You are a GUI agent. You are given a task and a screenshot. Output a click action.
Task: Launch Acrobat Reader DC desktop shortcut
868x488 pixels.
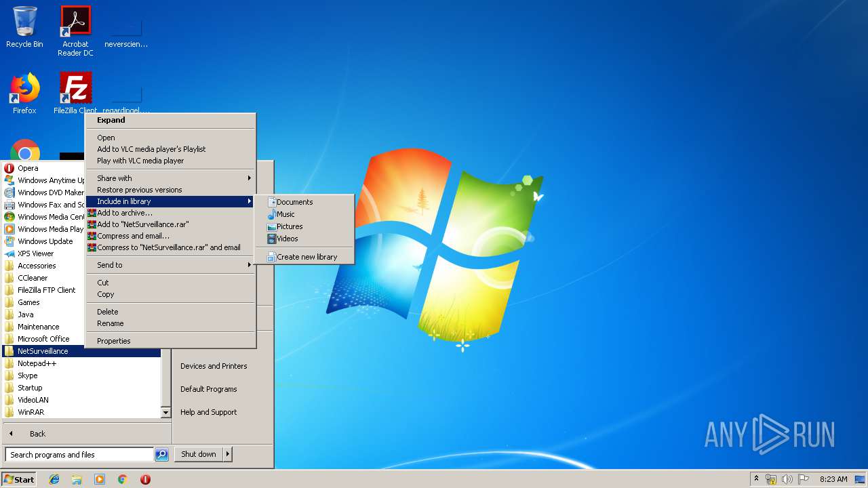75,31
